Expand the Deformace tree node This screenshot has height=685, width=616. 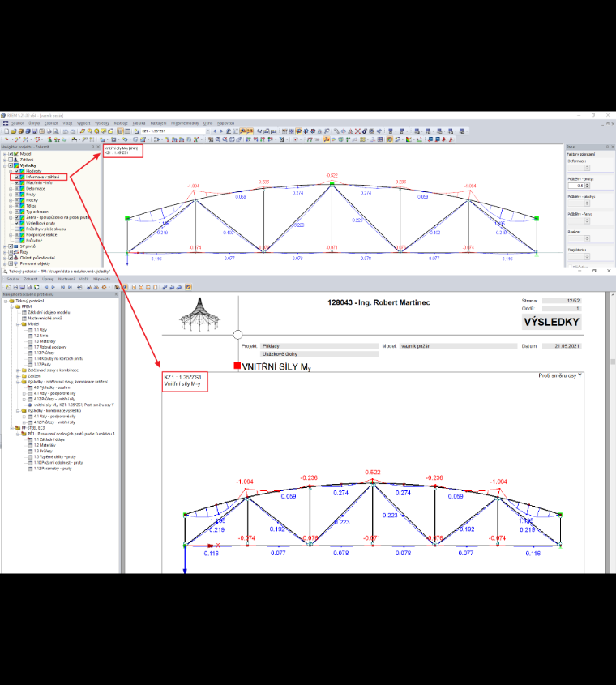tap(11, 189)
